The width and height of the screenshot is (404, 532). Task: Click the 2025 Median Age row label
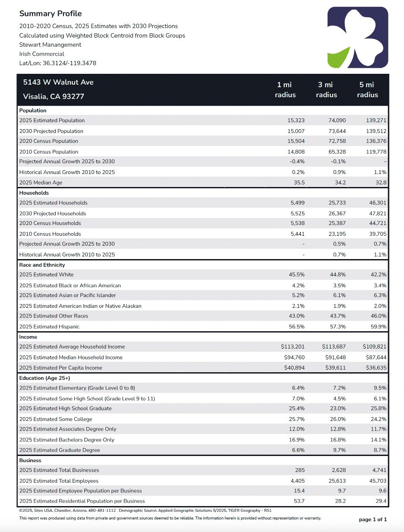pyautogui.click(x=41, y=183)
